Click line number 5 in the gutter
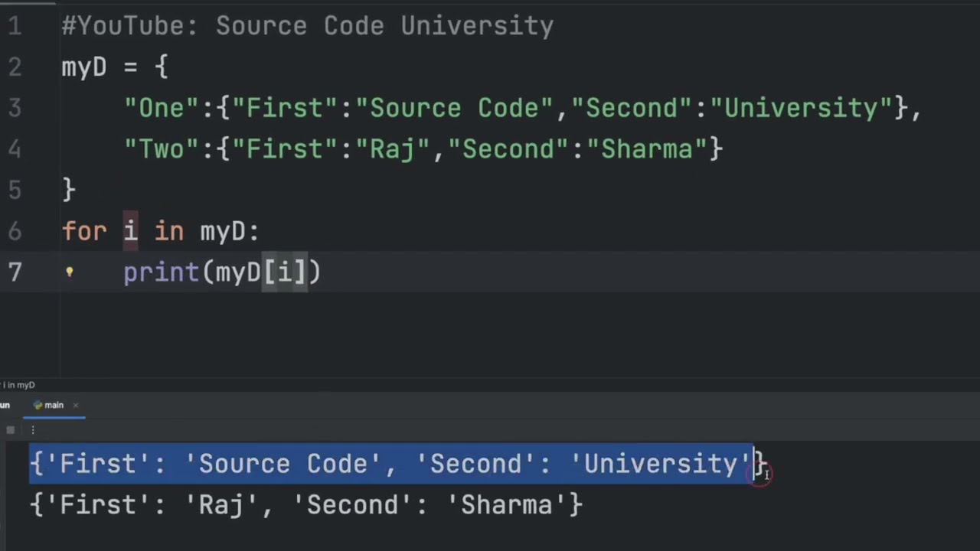This screenshot has height=551, width=980. (15, 190)
